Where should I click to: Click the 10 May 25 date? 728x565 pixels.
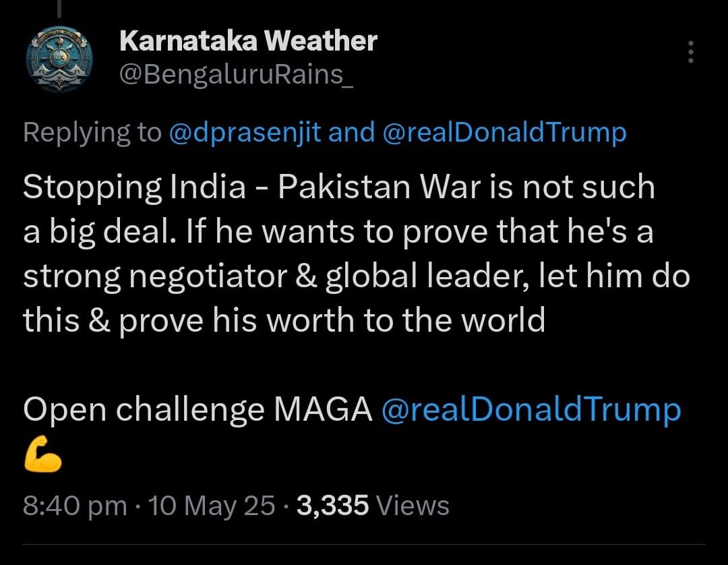tap(212, 505)
